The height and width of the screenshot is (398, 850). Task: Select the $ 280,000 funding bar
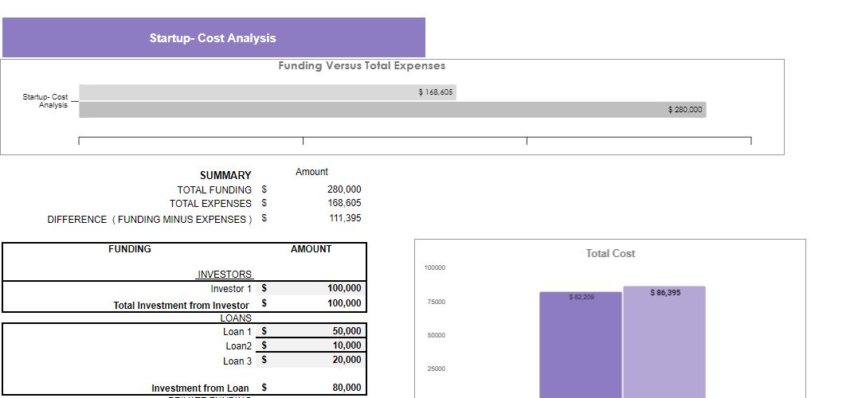click(x=393, y=110)
